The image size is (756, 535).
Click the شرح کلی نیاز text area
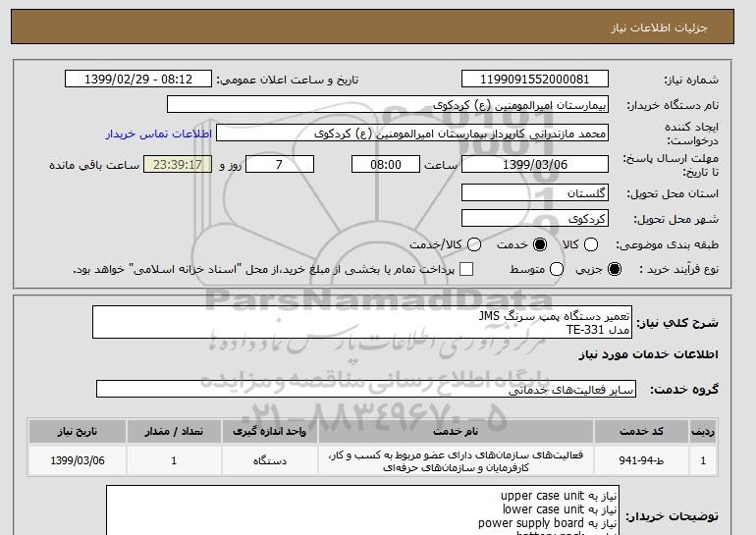tap(362, 322)
